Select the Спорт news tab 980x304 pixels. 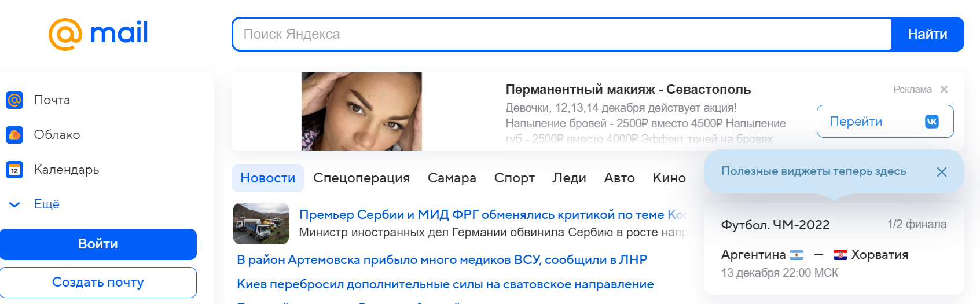pos(514,178)
